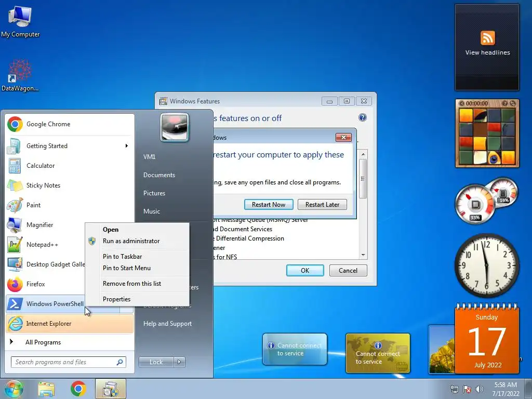This screenshot has width=532, height=399.
Task: Click Cancel in Windows Features
Action: tap(348, 270)
